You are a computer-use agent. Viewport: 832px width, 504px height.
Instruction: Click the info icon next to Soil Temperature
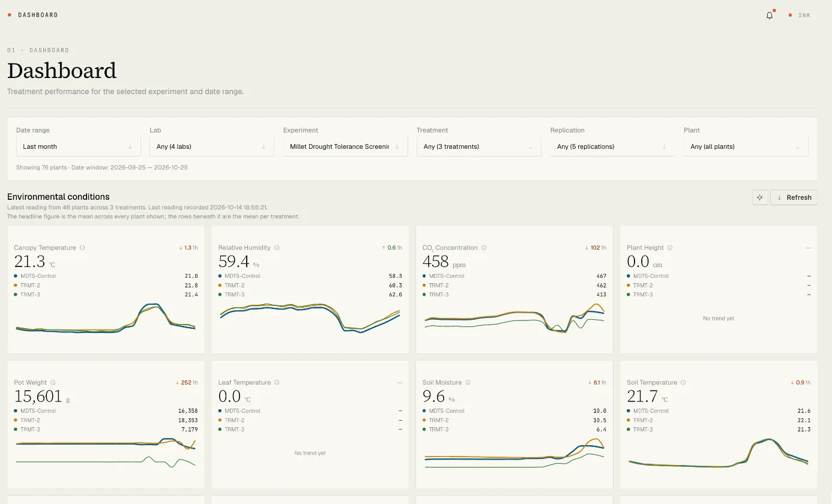[x=683, y=383]
